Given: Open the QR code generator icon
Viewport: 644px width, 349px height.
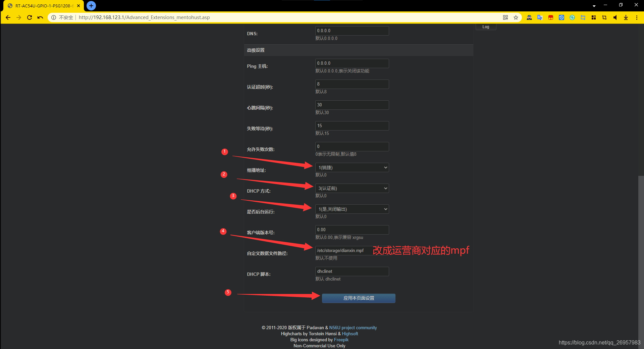Looking at the screenshot, I should pos(505,17).
